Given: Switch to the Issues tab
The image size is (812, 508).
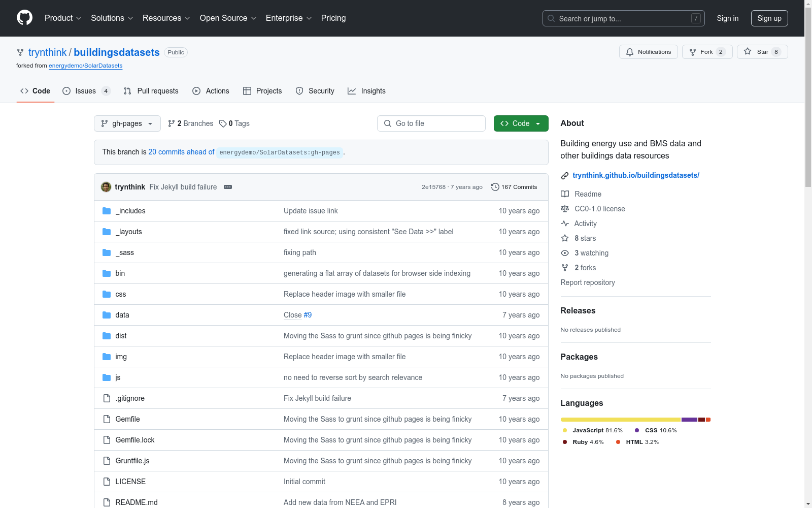Looking at the screenshot, I should pyautogui.click(x=86, y=91).
